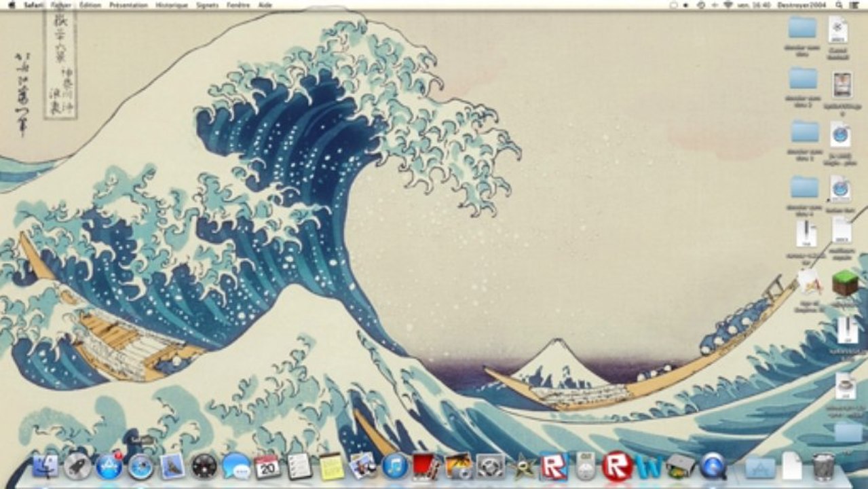Open the App Store with update badge
The height and width of the screenshot is (489, 868).
(x=109, y=466)
